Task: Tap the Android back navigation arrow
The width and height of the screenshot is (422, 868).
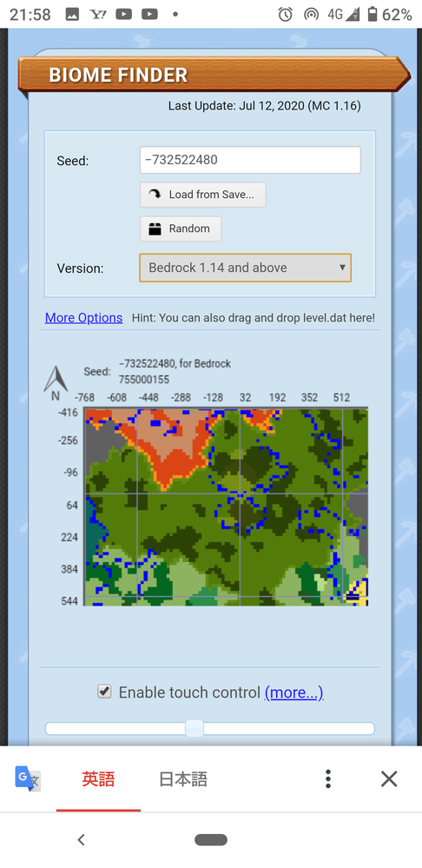Action: (82, 840)
